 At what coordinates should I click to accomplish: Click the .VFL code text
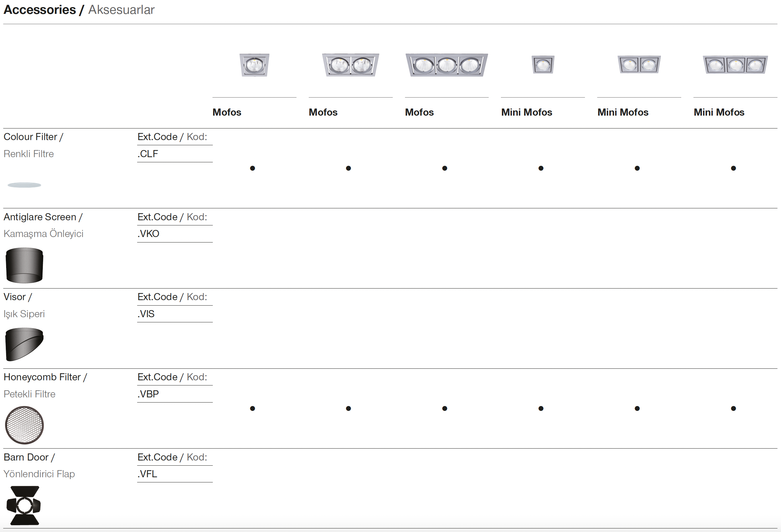click(x=147, y=474)
